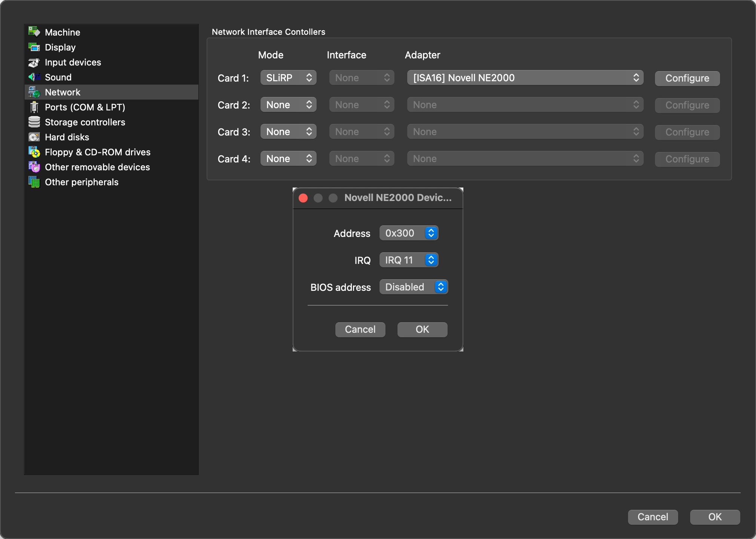Screen dimensions: 756x539
Task: Open the Machine settings page
Action: [112, 32]
